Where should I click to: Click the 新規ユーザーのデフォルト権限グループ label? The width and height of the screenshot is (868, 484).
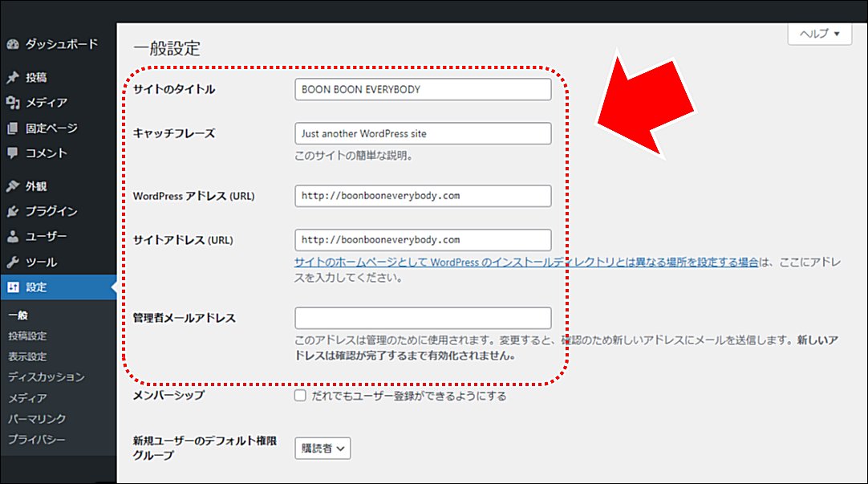[205, 448]
